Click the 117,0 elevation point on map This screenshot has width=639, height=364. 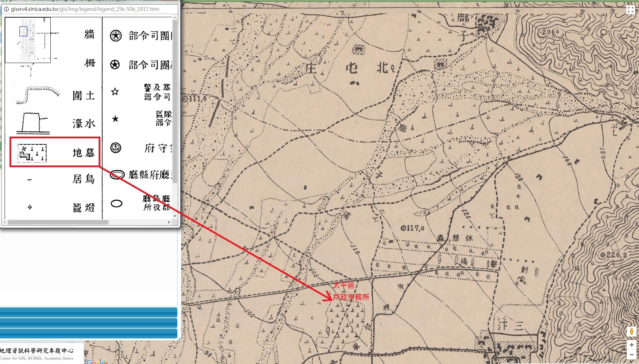pyautogui.click(x=413, y=228)
